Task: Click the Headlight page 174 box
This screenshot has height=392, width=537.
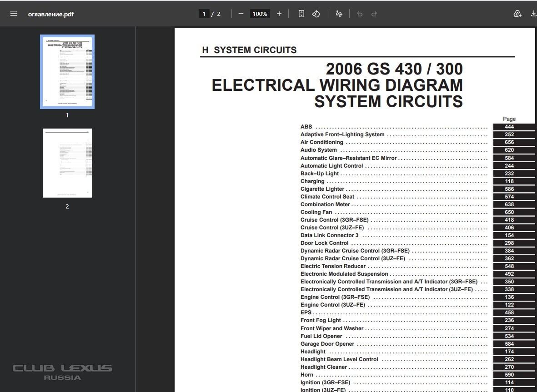Action: [509, 352]
